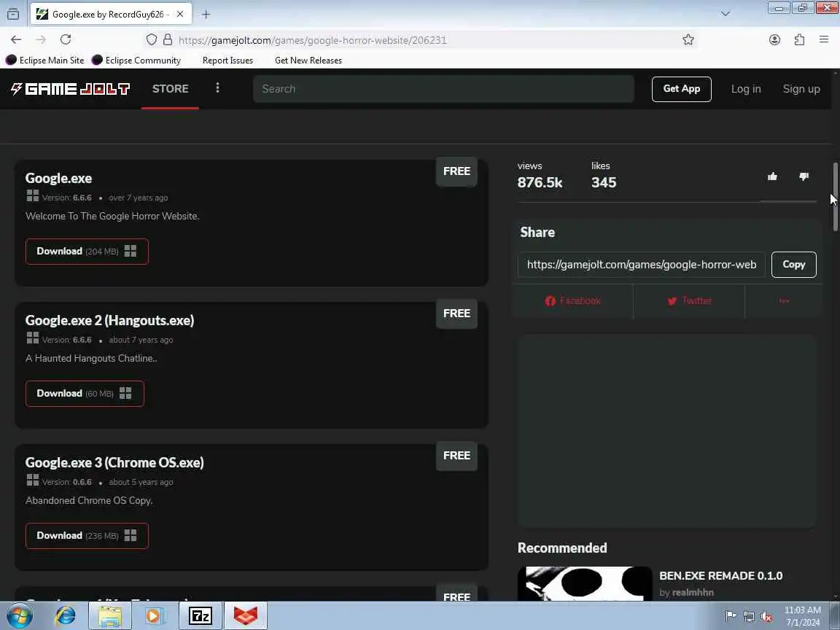Open the BEN.EXE REMADE 0.1.0 title link
This screenshot has height=630, width=840.
(720, 576)
